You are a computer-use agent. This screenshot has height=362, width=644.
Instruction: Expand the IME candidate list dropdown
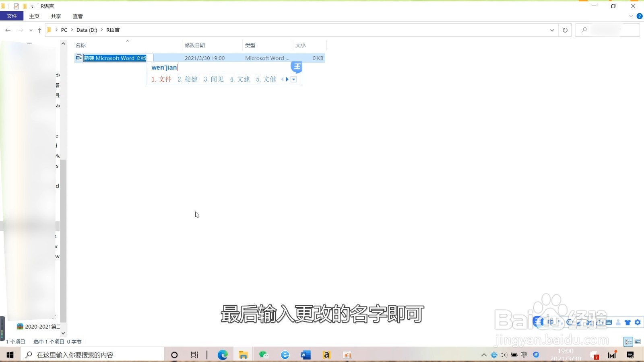[294, 79]
